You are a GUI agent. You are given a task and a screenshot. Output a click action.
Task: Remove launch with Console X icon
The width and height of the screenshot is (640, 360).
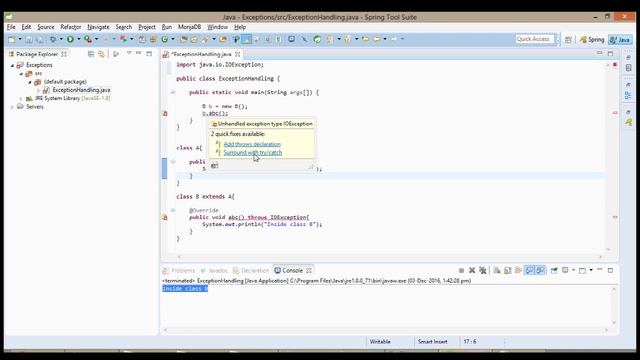point(472,271)
